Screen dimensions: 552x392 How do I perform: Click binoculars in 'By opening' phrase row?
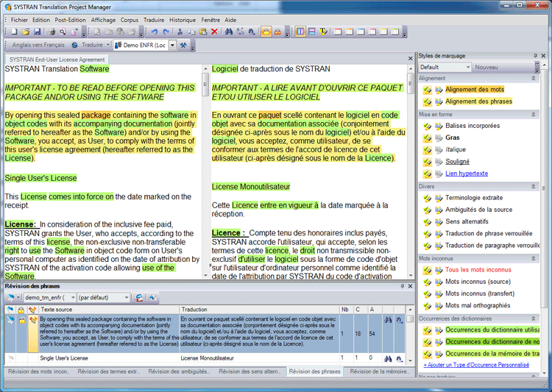click(x=388, y=320)
